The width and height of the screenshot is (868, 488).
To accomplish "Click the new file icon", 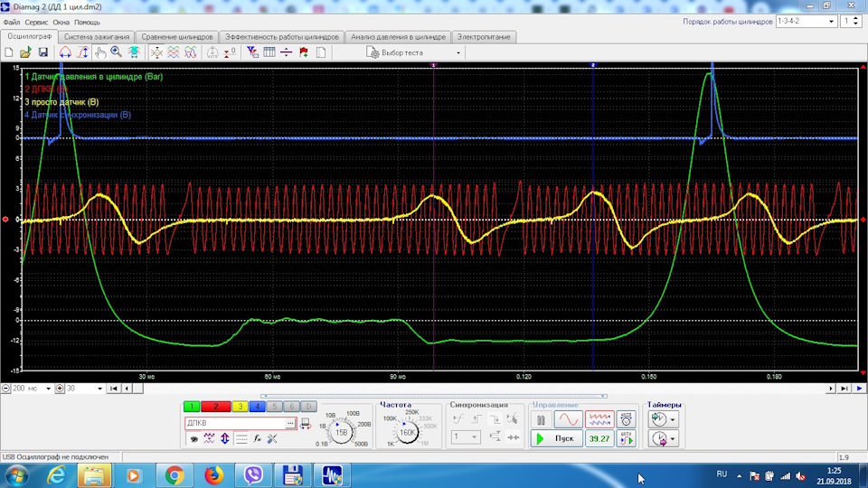I will (9, 52).
